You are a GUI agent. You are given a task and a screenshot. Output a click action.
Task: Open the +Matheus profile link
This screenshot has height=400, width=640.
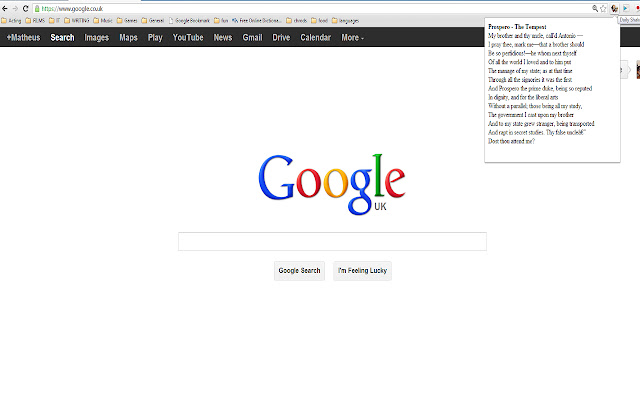[23, 38]
